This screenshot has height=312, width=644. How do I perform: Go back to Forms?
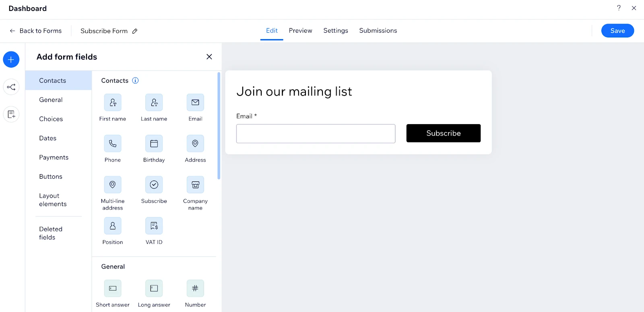[x=35, y=31]
